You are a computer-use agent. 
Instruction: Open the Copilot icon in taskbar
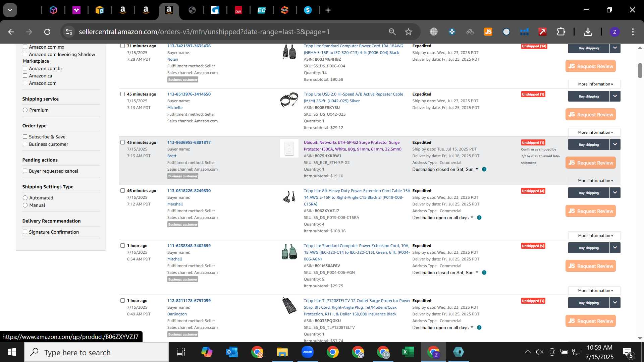(207, 352)
